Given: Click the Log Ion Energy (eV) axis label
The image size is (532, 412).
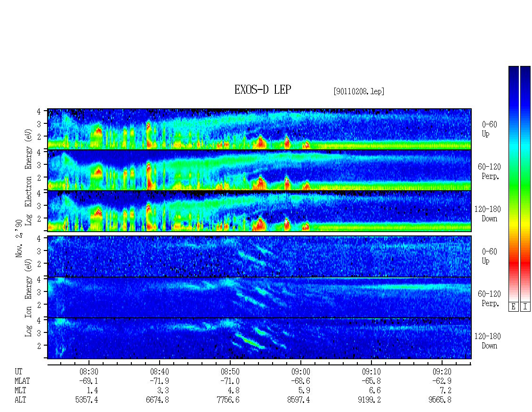Looking at the screenshot, I should [28, 298].
